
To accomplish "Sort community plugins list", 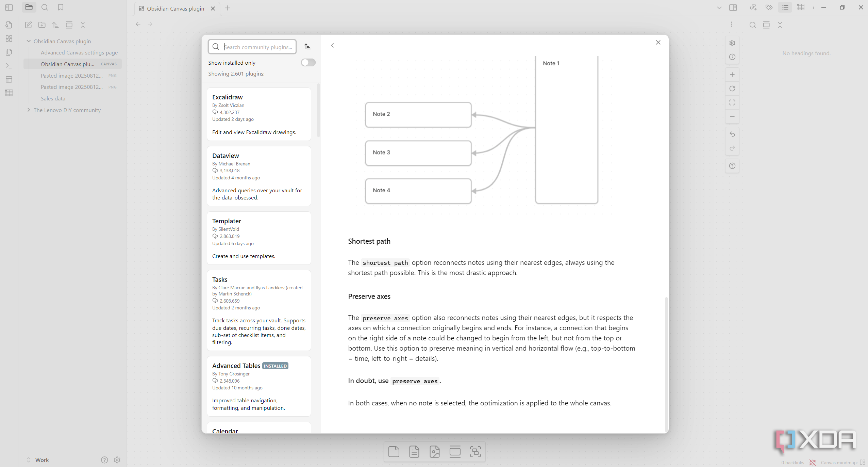I will pyautogui.click(x=307, y=47).
